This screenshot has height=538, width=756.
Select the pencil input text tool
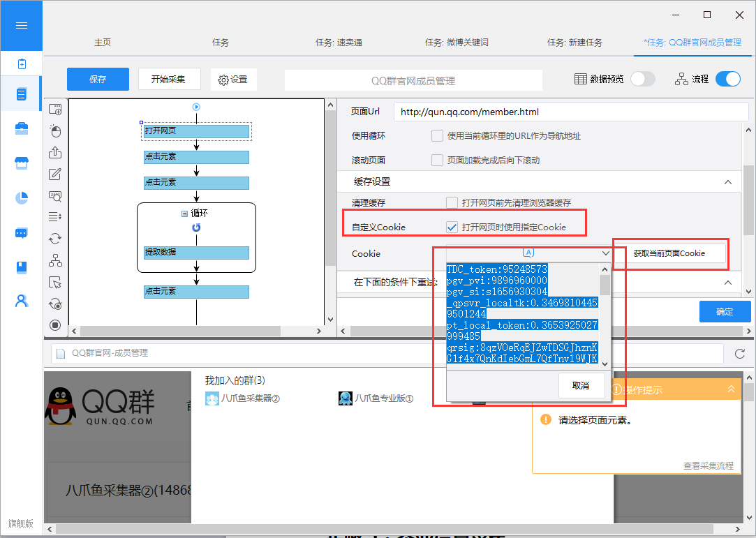click(55, 174)
